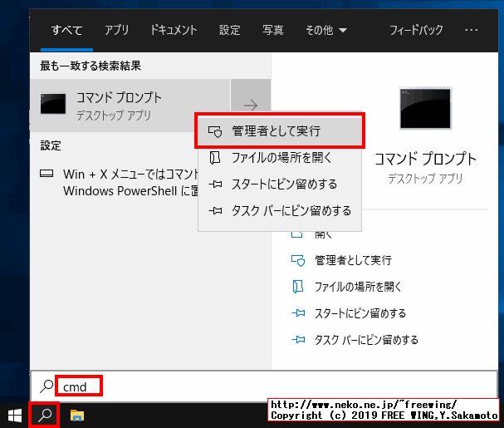Click the magnifier icon inside the search box
This screenshot has width=504, height=428.
point(46,386)
